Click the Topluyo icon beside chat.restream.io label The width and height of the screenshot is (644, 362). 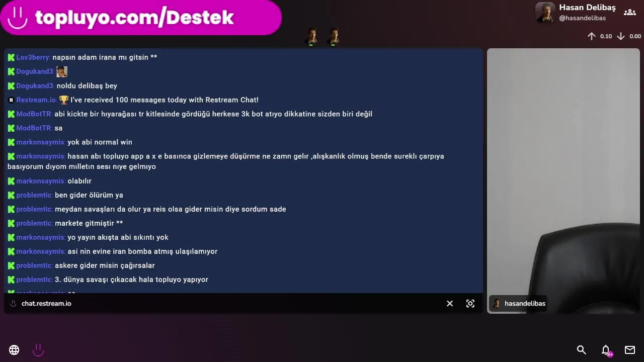click(14, 304)
